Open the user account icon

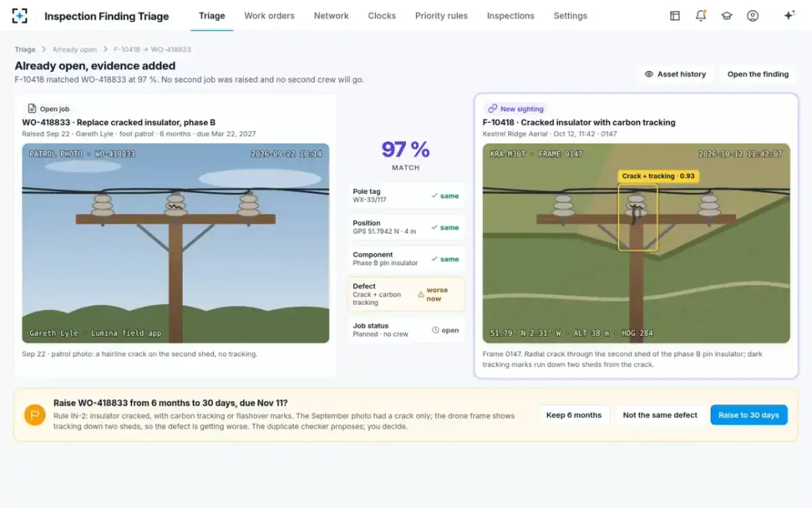[752, 16]
